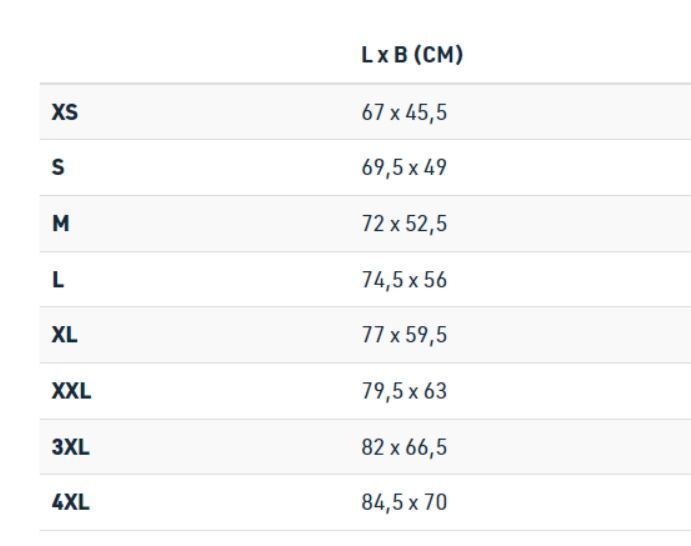Click the letter B in the column header

point(400,55)
